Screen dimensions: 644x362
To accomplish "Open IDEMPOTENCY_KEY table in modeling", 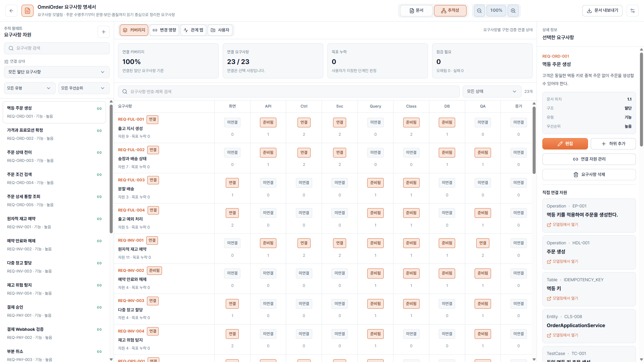I will 562,298.
